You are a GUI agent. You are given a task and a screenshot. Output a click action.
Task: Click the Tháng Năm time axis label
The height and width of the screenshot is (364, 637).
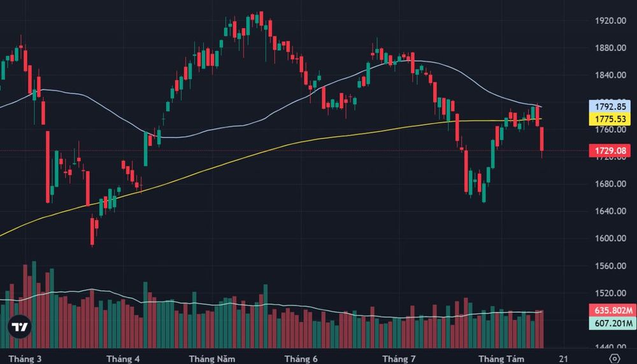pos(211,359)
